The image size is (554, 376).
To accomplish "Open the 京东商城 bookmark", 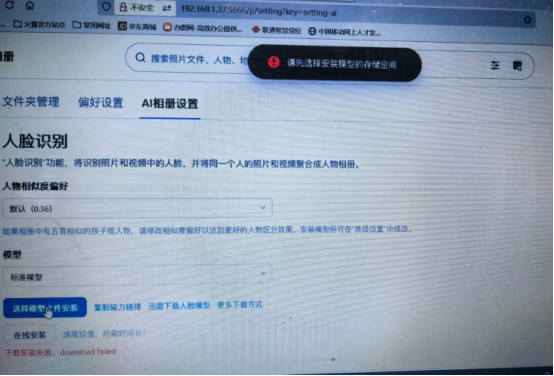I will (x=137, y=26).
